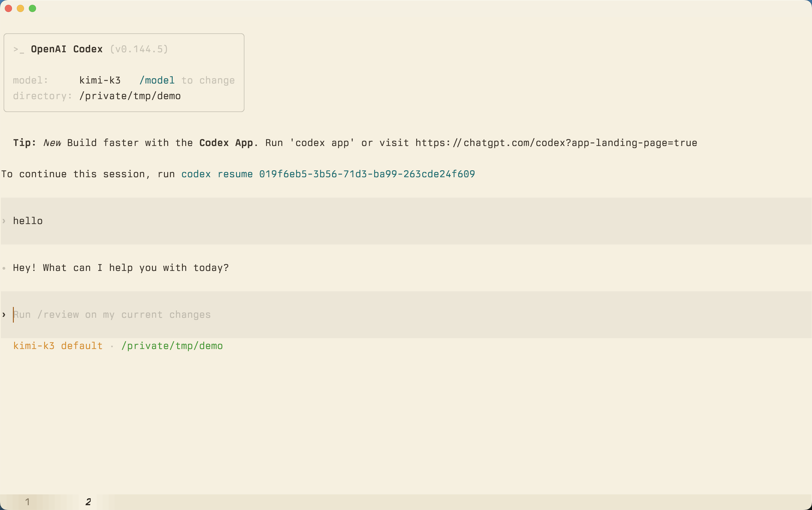Click the directory value '/private/tmp/demo' in the header box

[x=130, y=96]
